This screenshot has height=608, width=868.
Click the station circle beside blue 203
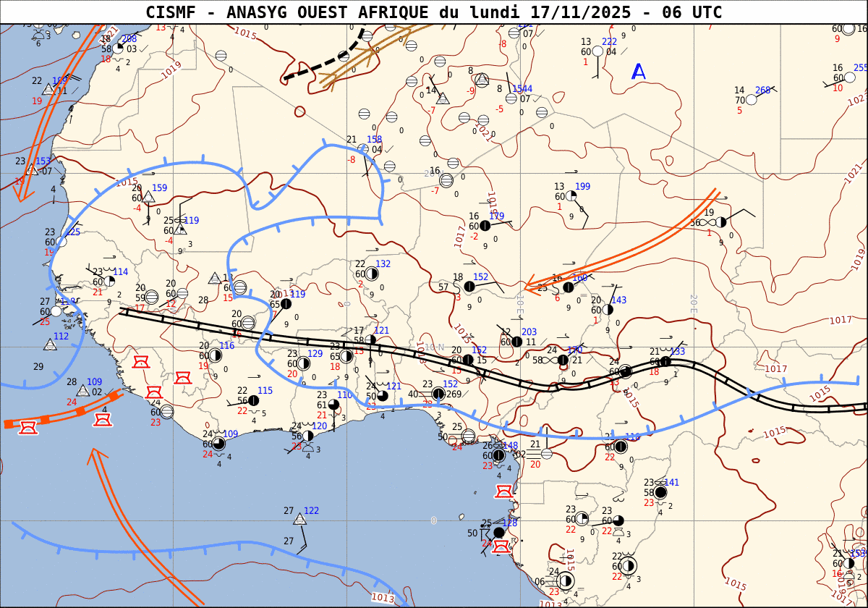(x=516, y=342)
